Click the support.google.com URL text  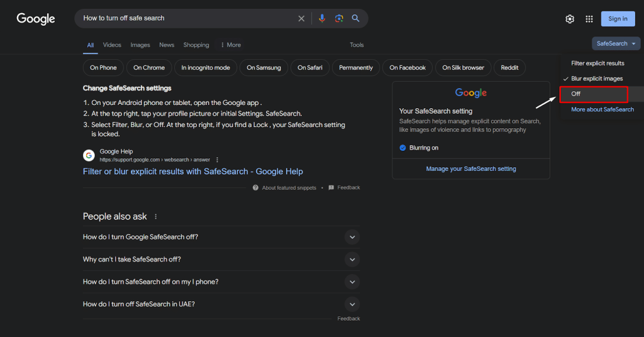pyautogui.click(x=155, y=160)
